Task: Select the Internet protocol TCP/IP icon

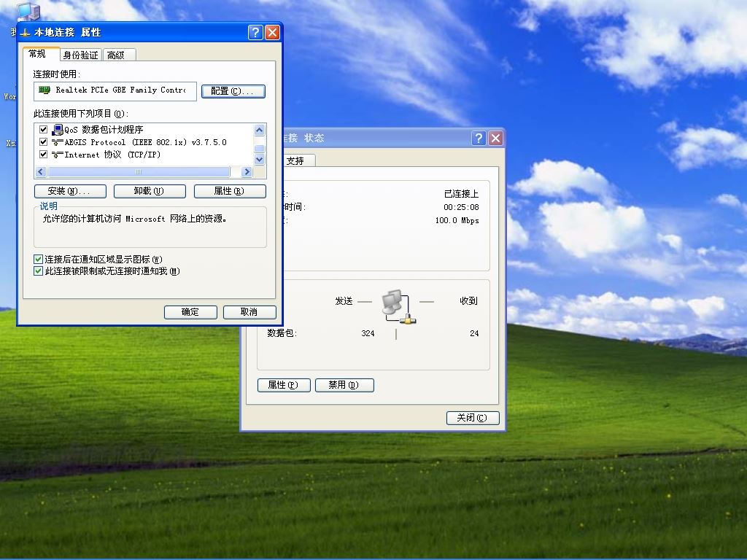Action: 58,155
